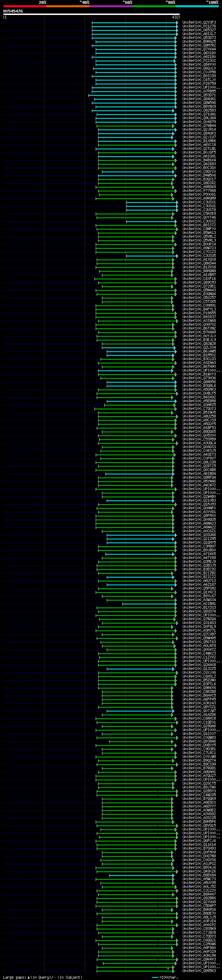This screenshot has width=222, height=980.
Task: Open hit UniRef100_P21276
Action: click(x=199, y=26)
